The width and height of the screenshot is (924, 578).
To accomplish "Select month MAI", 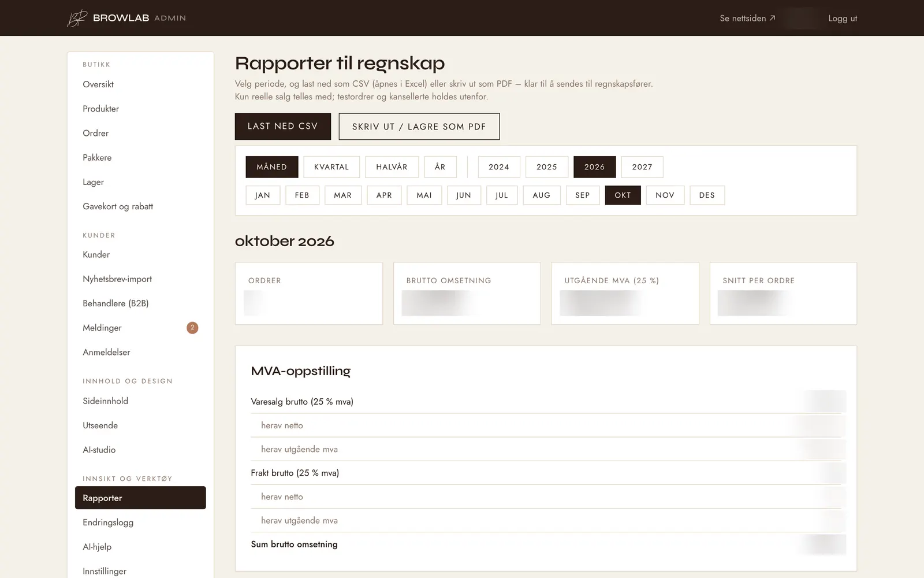I will tap(424, 195).
